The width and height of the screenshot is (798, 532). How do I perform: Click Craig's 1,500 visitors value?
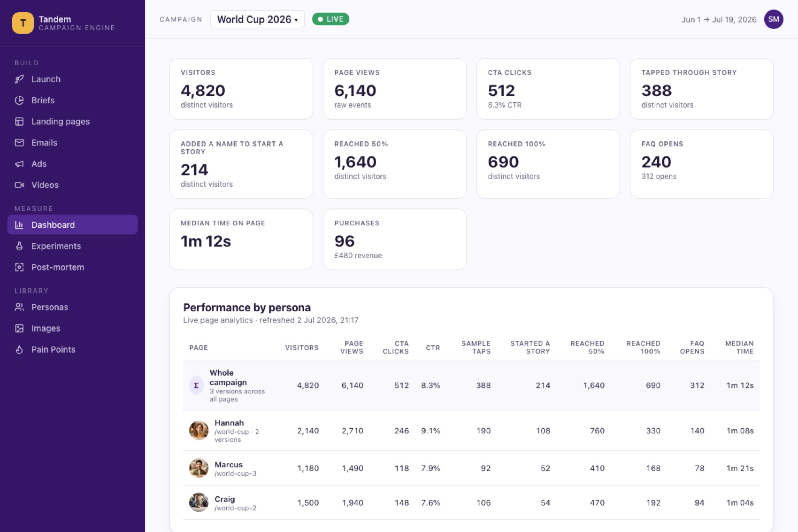pos(308,503)
